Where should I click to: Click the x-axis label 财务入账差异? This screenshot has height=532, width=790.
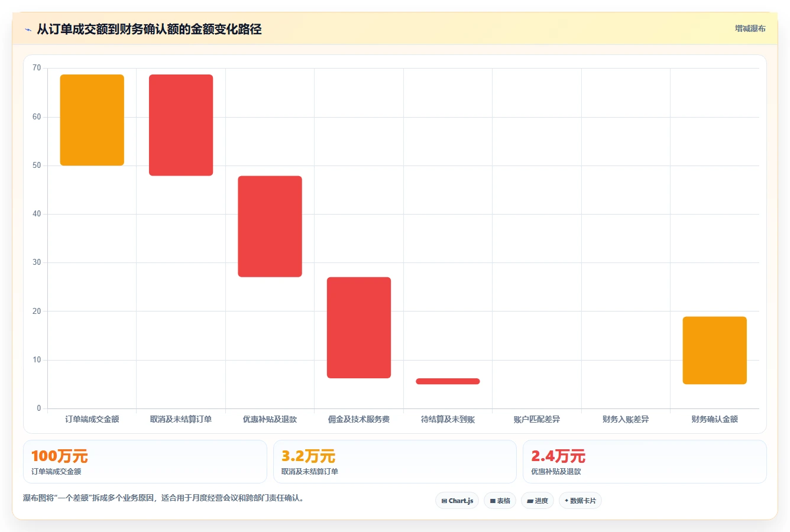(626, 419)
